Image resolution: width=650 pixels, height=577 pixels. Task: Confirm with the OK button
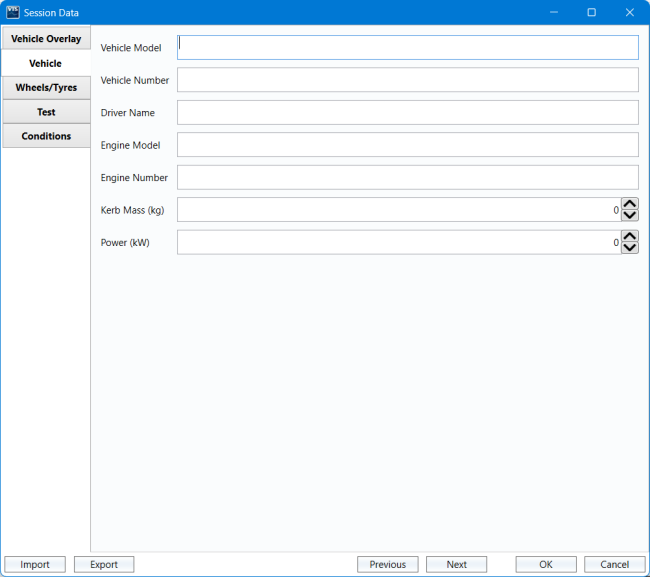[546, 564]
